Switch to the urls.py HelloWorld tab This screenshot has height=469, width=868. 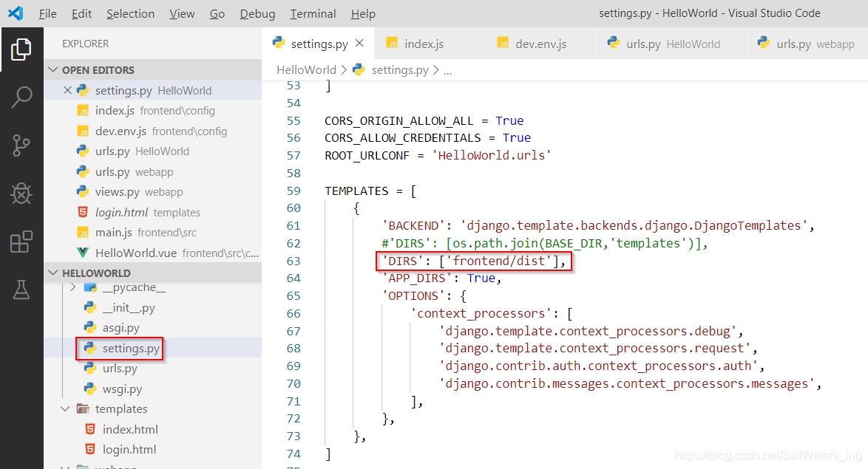click(671, 43)
